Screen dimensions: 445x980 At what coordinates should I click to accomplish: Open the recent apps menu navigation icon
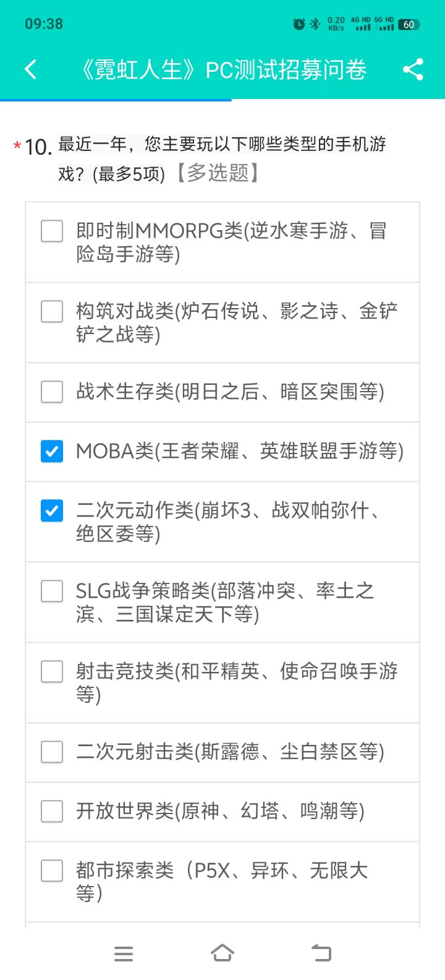point(124,953)
